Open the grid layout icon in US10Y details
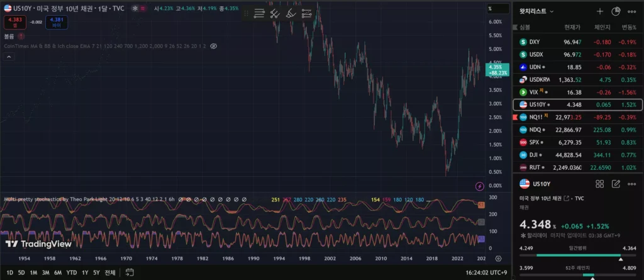The width and height of the screenshot is (644, 280). pos(599,184)
